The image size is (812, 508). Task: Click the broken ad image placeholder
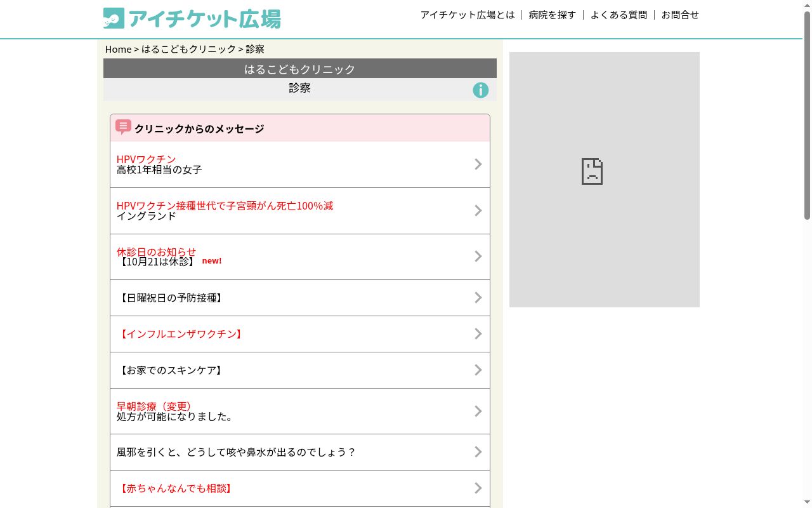pos(605,180)
